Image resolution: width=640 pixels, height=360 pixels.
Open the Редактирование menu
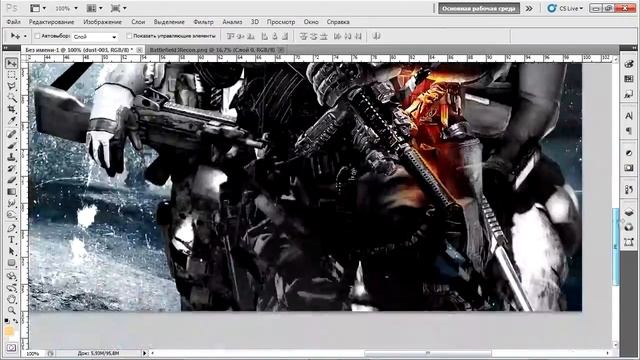pyautogui.click(x=51, y=22)
